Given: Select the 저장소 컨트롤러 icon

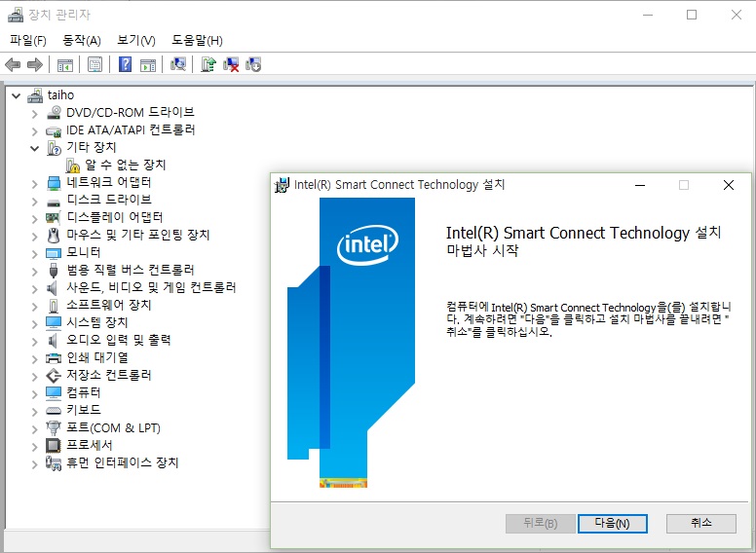Looking at the screenshot, I should 54,376.
